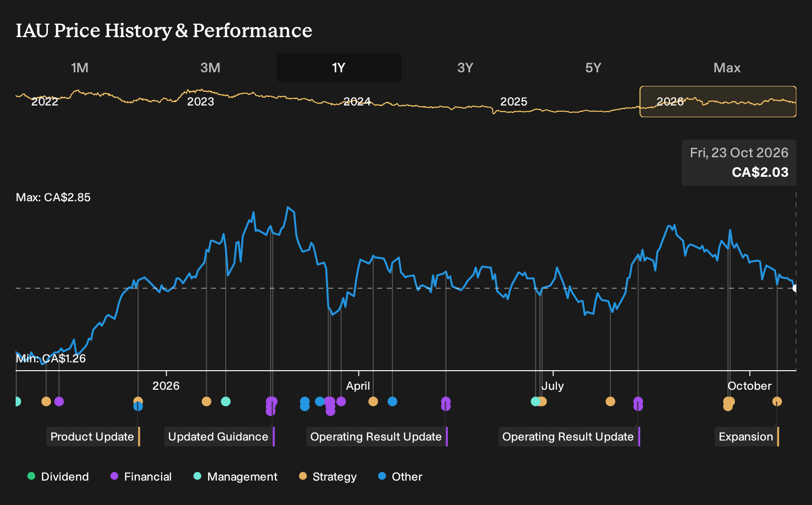The height and width of the screenshot is (505, 812).
Task: Click the teal Management dot left of 2026 axis start
Action: [17, 401]
